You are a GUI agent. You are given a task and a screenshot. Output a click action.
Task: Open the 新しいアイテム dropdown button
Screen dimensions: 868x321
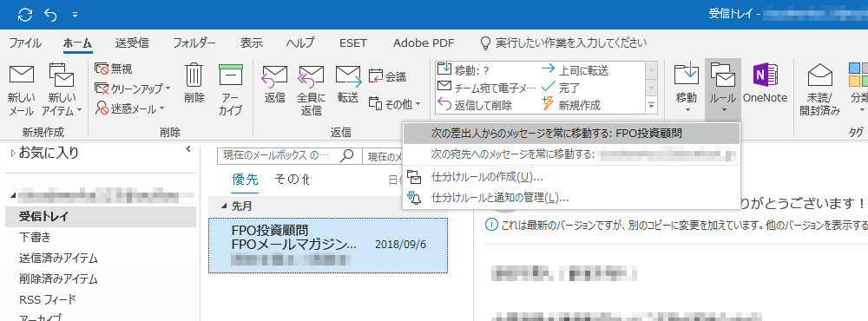(62, 89)
